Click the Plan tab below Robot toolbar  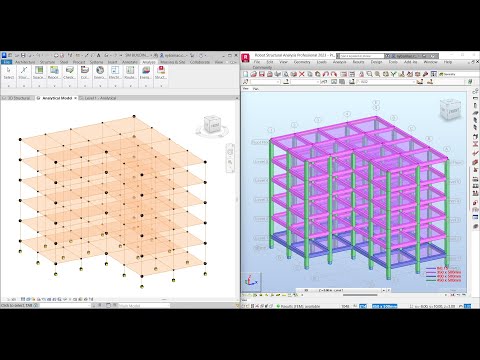256,89
